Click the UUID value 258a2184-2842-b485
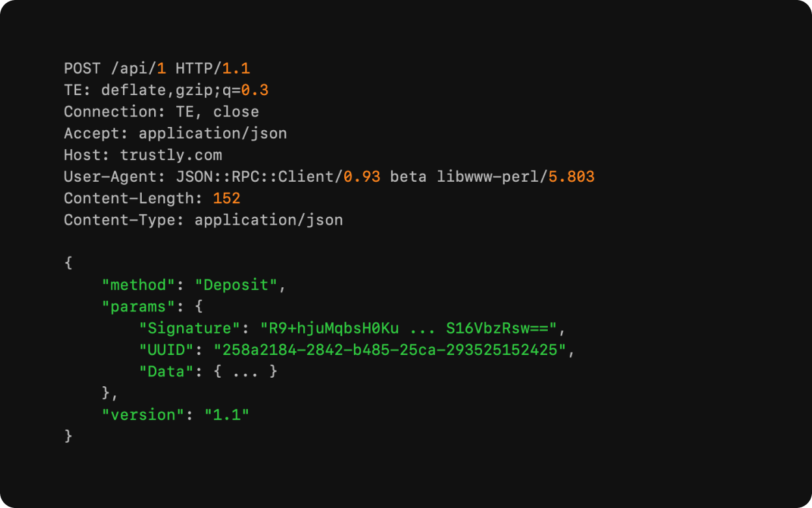Viewport: 812px width, 508px height. 390,350
